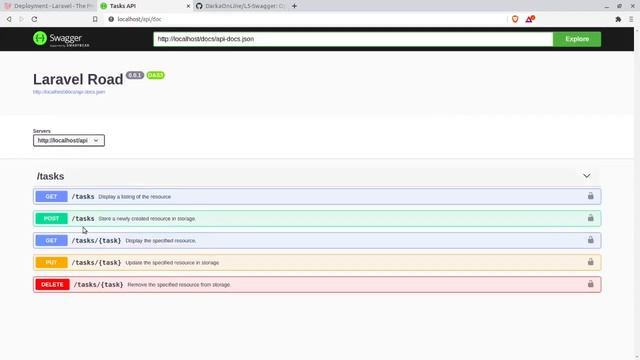The image size is (640, 360).
Task: Click 'Store a newly created resource' text
Action: [x=147, y=219]
